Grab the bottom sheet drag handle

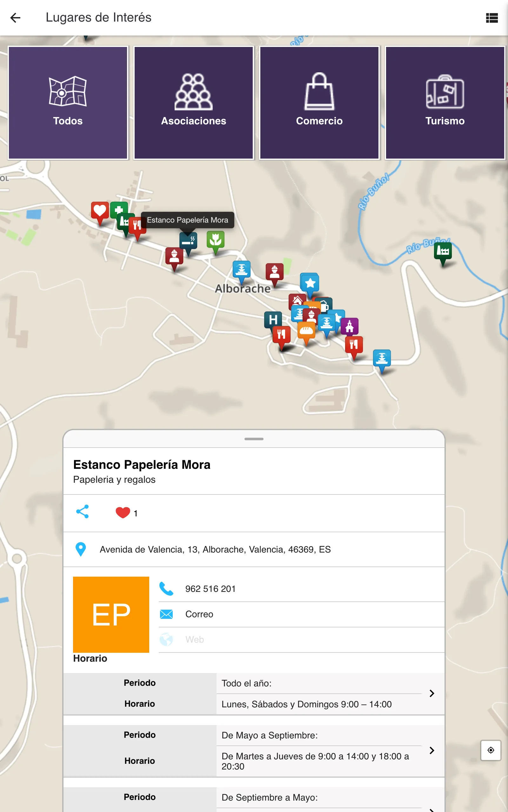tap(254, 439)
